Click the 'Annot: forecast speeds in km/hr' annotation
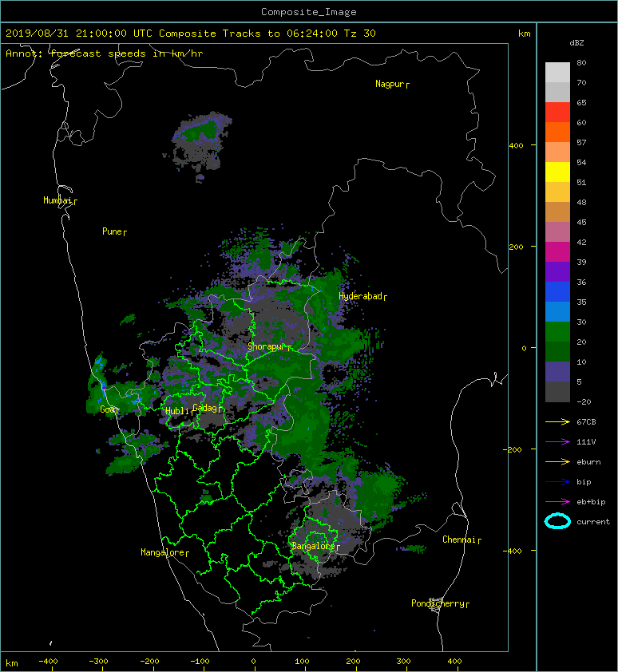This screenshot has height=672, width=618. coord(105,53)
